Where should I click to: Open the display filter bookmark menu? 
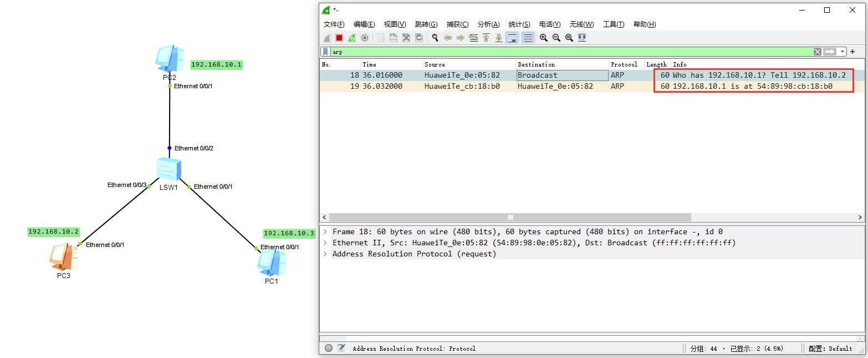tap(326, 52)
